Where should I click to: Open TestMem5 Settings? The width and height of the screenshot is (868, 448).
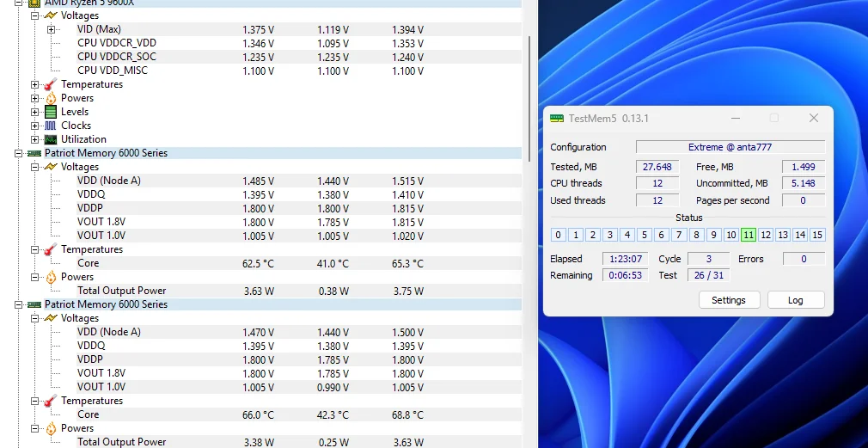pos(728,300)
